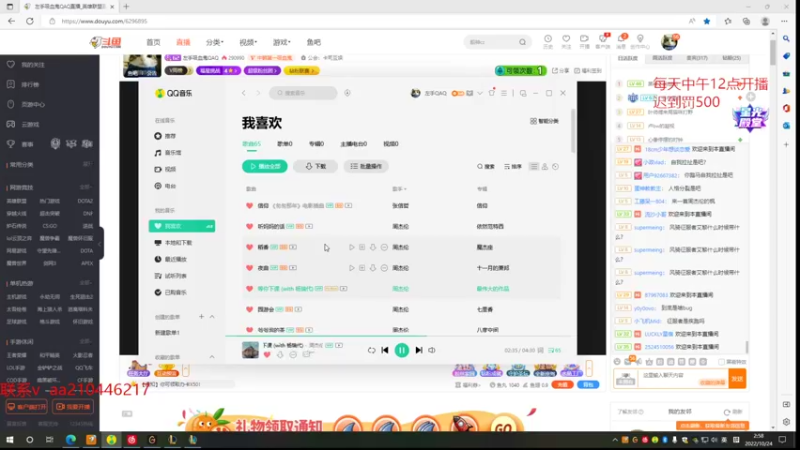The width and height of the screenshot is (800, 450).
Task: Open 音乐馆 in QQ Music sidebar
Action: [x=168, y=153]
